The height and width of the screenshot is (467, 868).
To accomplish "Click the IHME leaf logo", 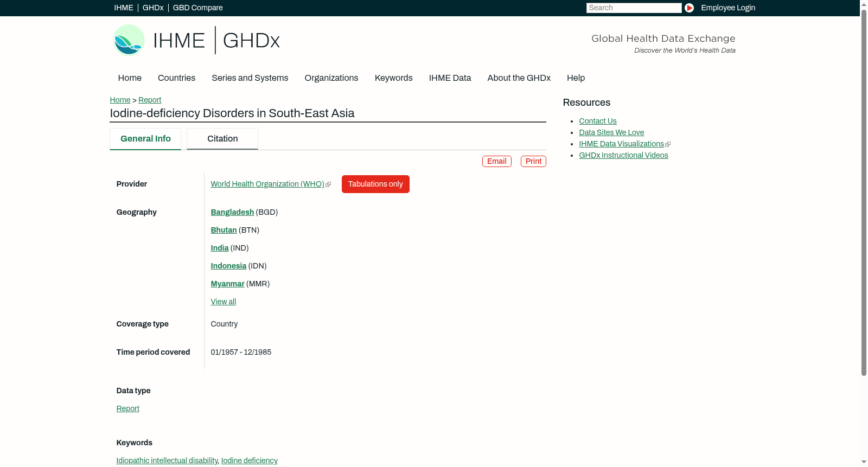I will (129, 40).
